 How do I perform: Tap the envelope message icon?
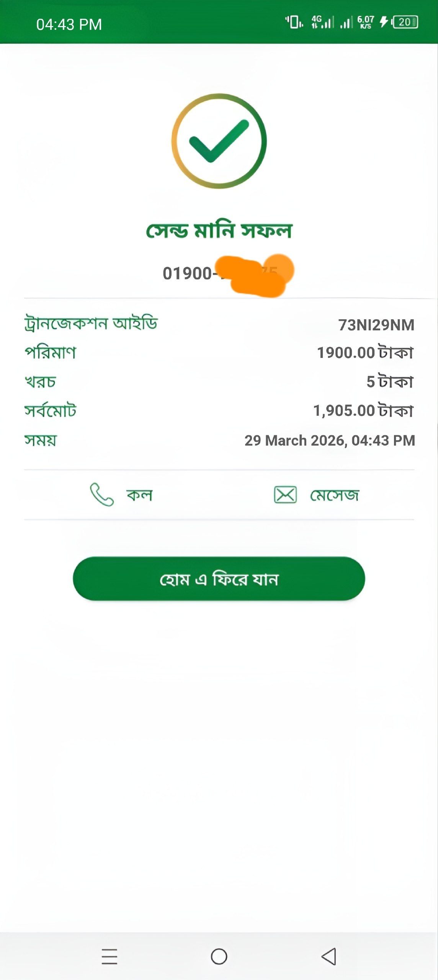pyautogui.click(x=285, y=495)
